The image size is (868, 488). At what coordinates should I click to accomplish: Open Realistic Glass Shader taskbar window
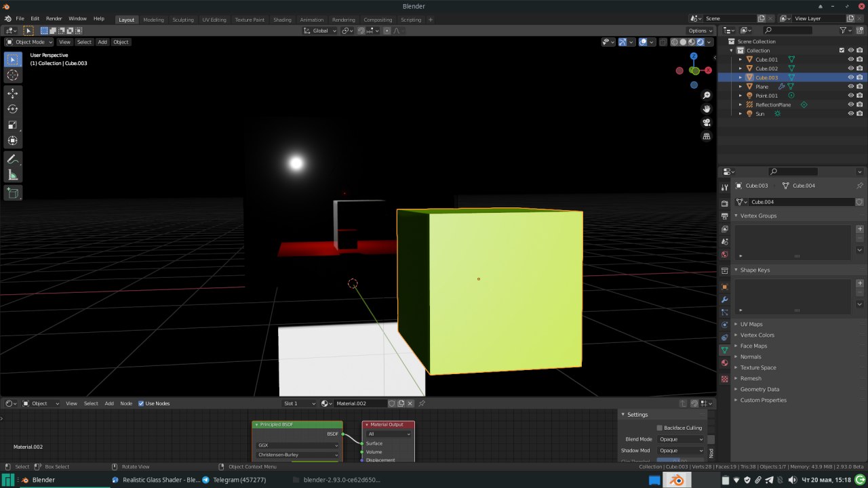156,480
